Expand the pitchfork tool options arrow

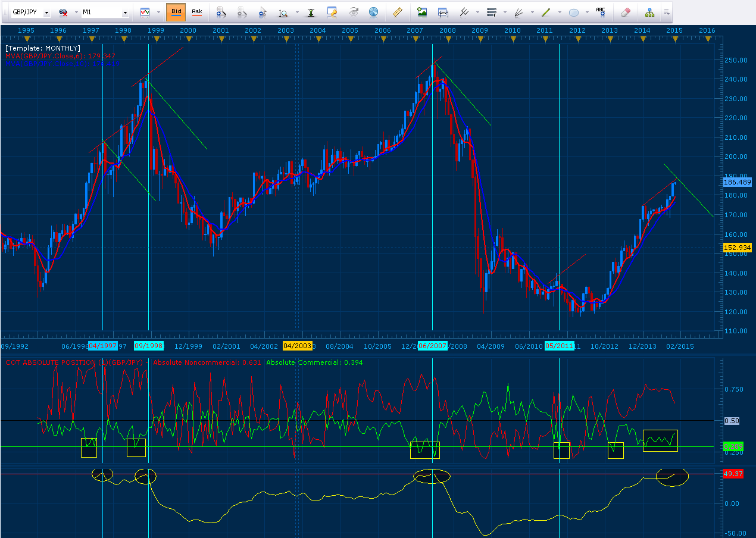[477, 12]
